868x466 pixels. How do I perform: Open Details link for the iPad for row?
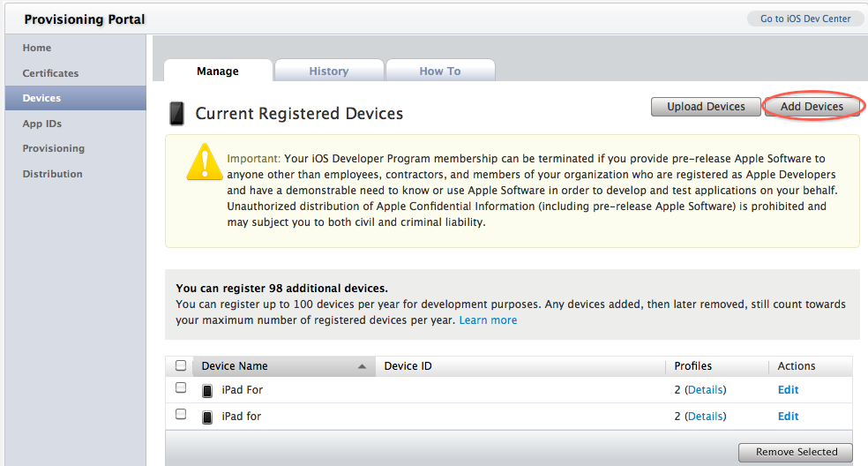pos(706,416)
